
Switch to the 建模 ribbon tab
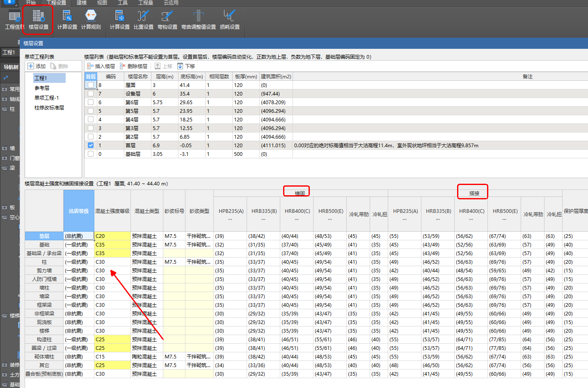coord(82,2)
